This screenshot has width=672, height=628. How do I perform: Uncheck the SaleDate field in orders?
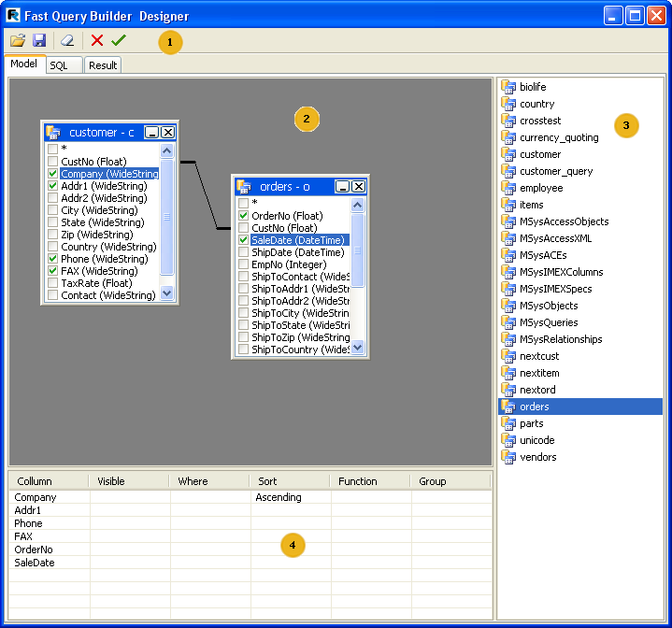coord(244,240)
